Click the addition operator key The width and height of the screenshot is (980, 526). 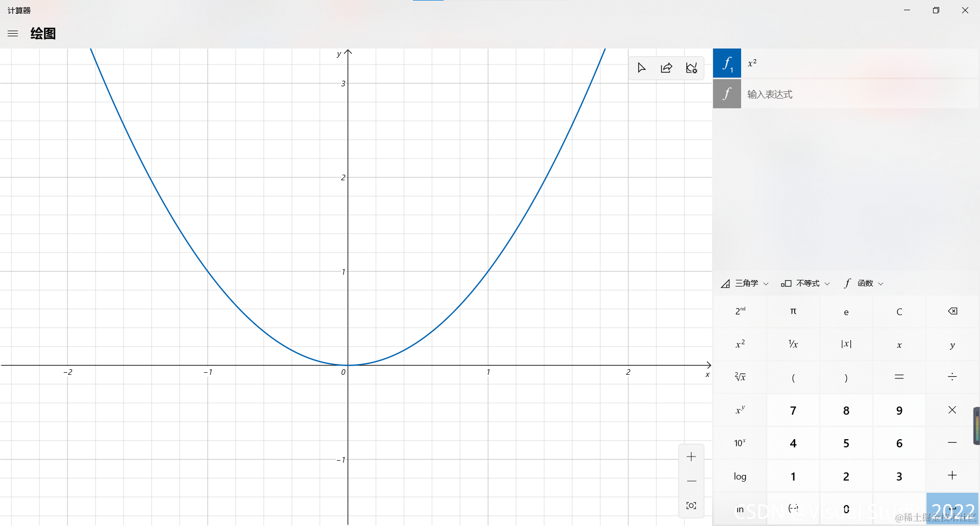pos(952,476)
